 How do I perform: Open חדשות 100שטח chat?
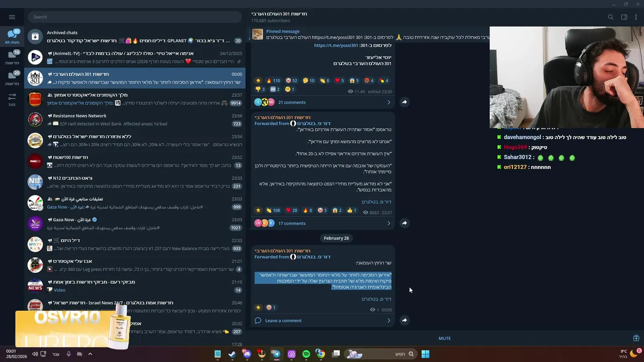coord(135,161)
